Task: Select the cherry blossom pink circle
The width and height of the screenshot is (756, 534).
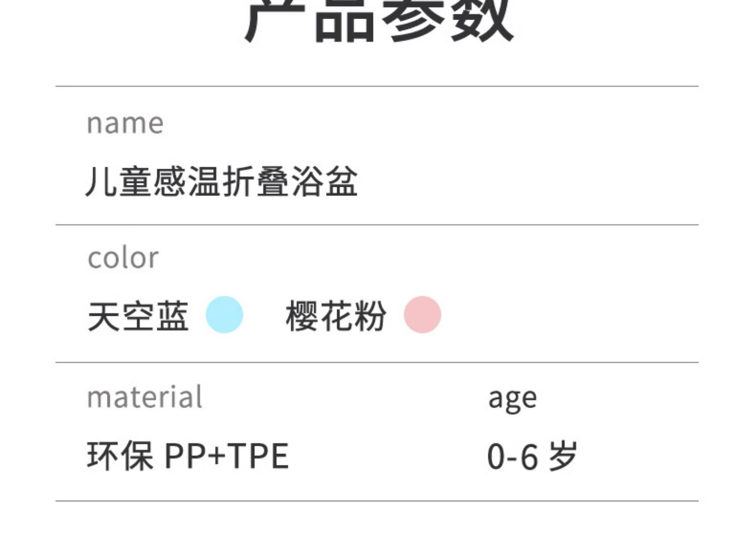Action: point(422,315)
